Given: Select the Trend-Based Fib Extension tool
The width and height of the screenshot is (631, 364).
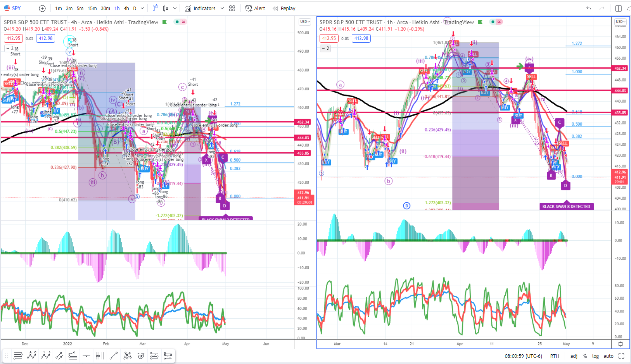Looking at the screenshot, I should click(x=73, y=355).
